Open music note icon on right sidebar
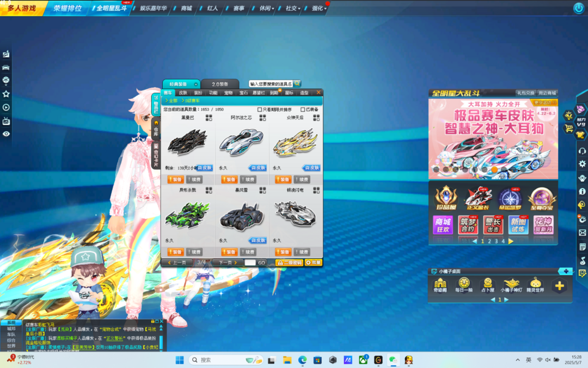The height and width of the screenshot is (368, 588). point(582,260)
